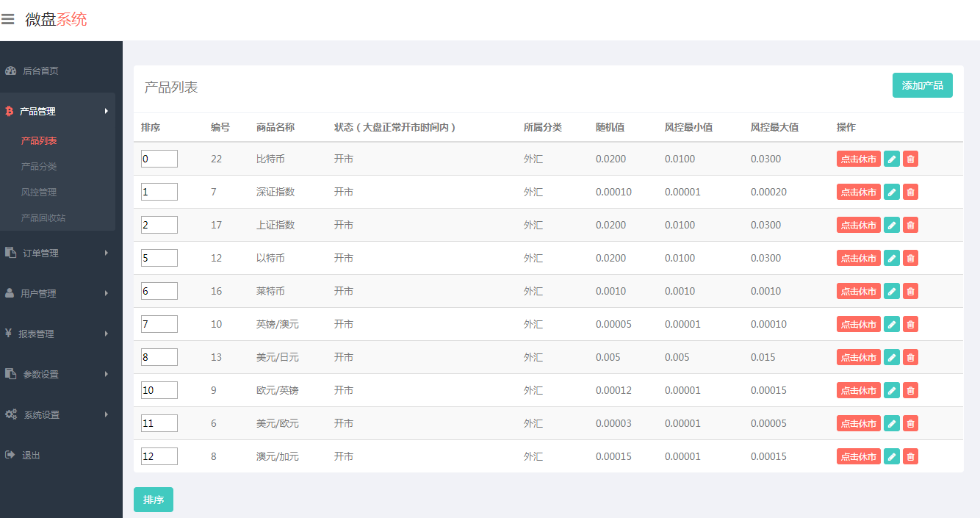This screenshot has height=518, width=980.
Task: Delete the 英镑/澳元 product
Action: 910,324
